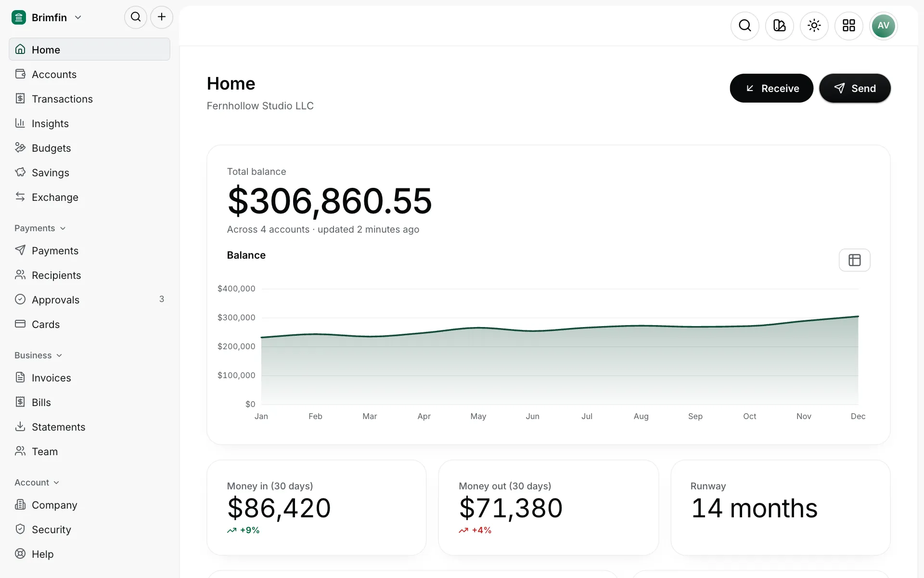Open Payments link in sidebar

coord(90,250)
